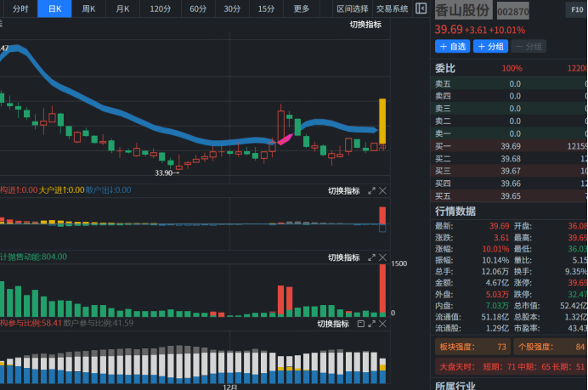Viewport: 588px width, 390px height.
Task: Click the square icon in 参与比例 panel
Action: [x=360, y=324]
